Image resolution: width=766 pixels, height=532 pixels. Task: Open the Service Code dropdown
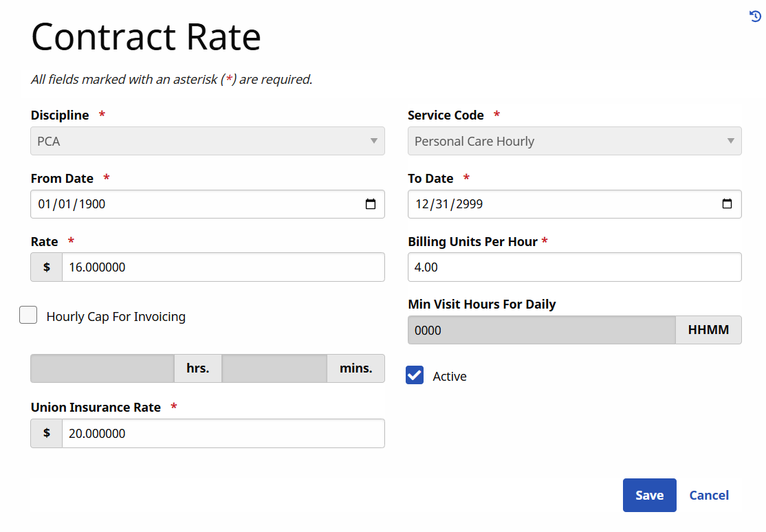pos(574,141)
